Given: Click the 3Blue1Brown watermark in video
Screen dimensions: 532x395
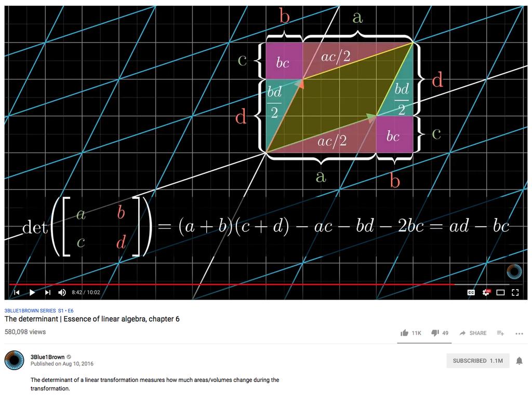Looking at the screenshot, I should click(514, 271).
